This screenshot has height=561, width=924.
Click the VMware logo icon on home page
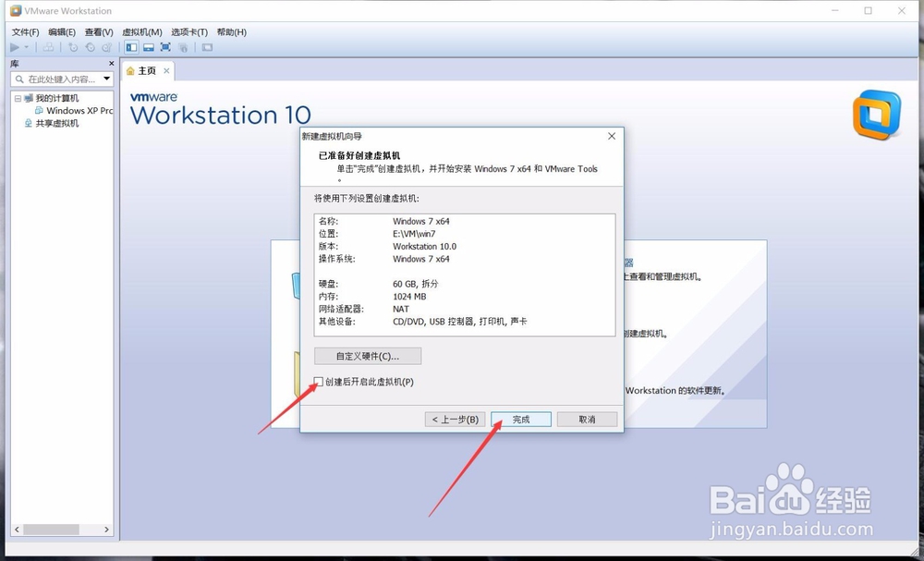pos(876,115)
